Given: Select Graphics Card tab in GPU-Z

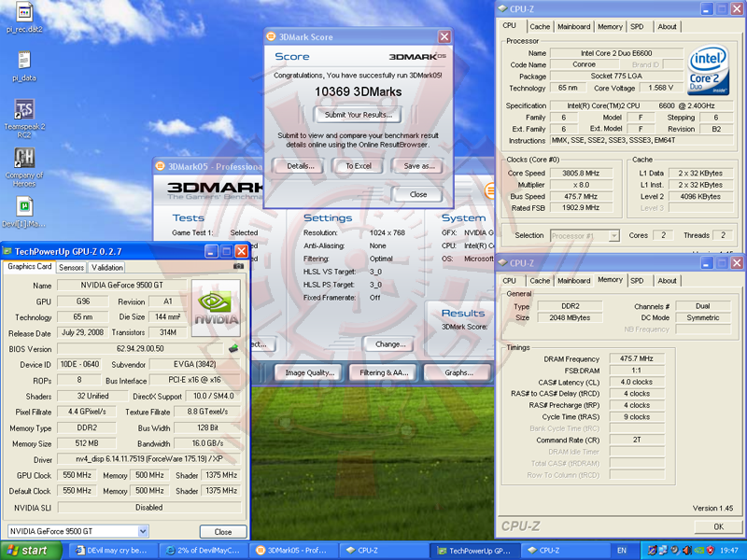Looking at the screenshot, I should pos(30,267).
